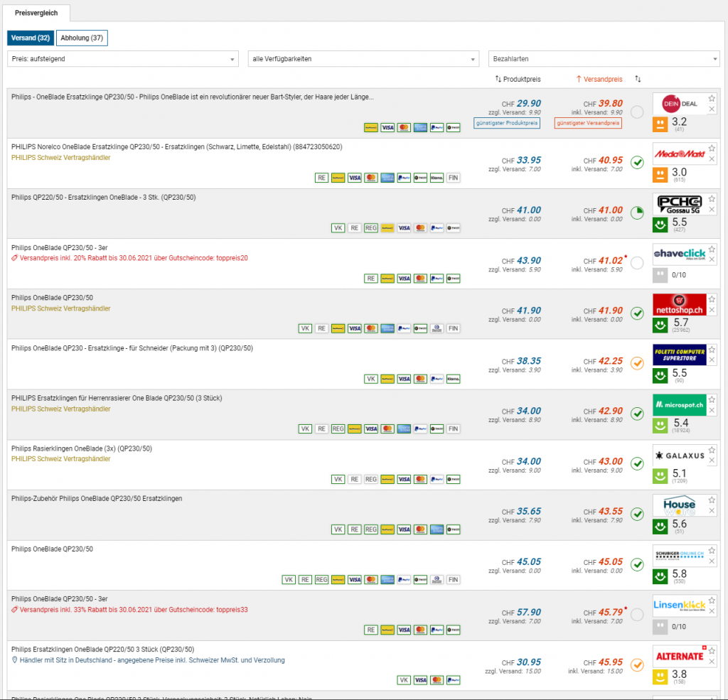The width and height of the screenshot is (728, 700).
Task: Click the Alternate shop logo
Action: [680, 656]
